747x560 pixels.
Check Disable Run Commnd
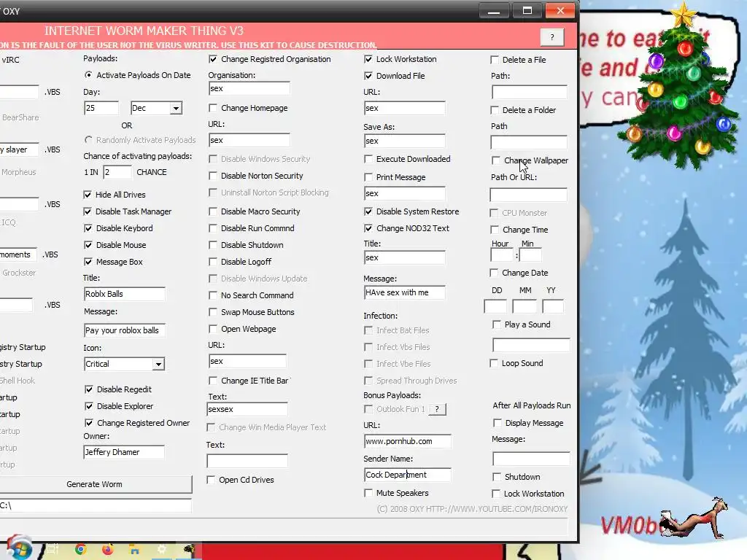click(213, 228)
